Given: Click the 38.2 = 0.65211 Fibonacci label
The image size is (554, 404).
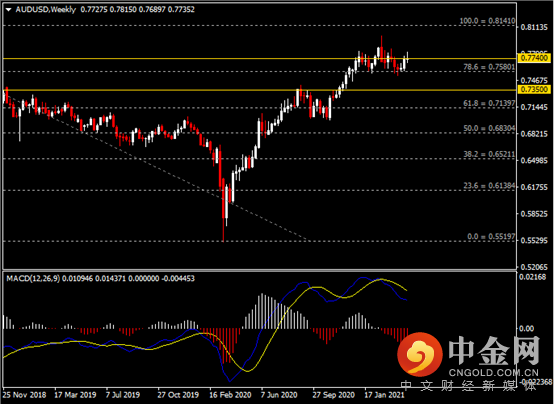Looking at the screenshot, I should tap(489, 154).
